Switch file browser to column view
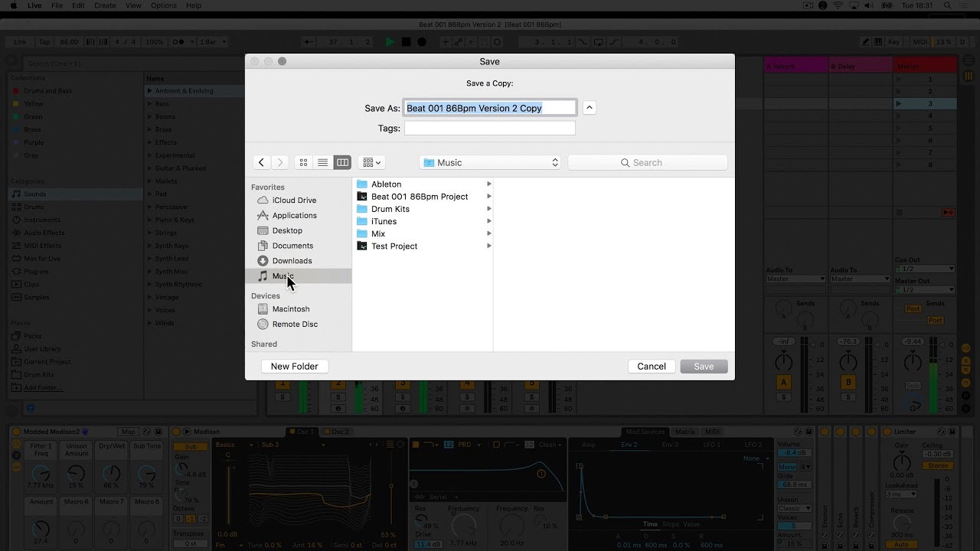 [342, 162]
